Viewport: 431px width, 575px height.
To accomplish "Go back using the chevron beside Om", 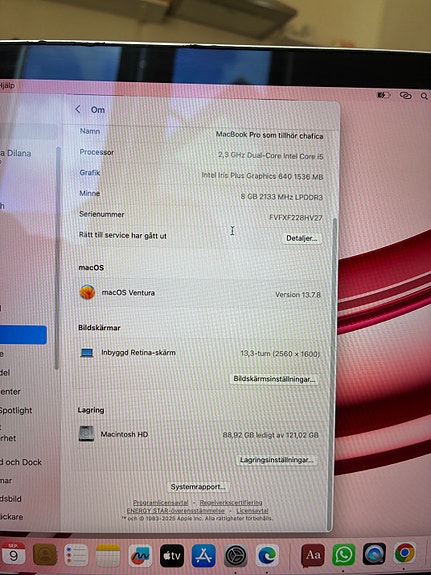I will tap(78, 109).
